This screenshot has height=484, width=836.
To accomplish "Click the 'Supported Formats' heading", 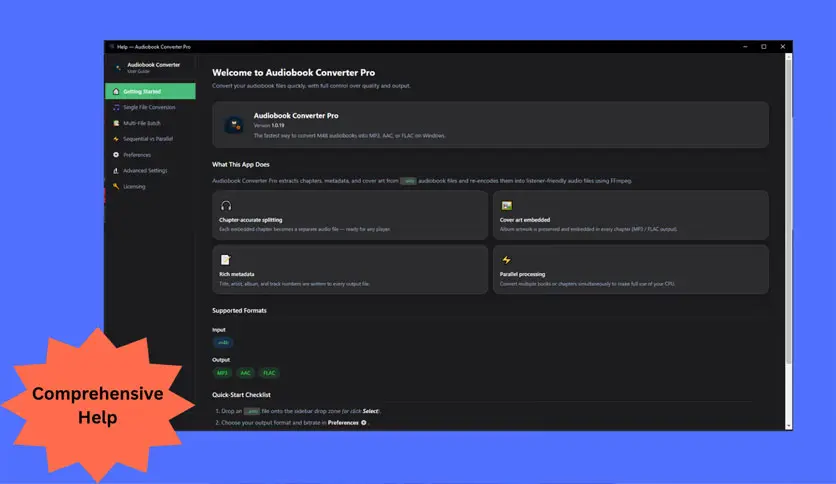I will [x=239, y=310].
